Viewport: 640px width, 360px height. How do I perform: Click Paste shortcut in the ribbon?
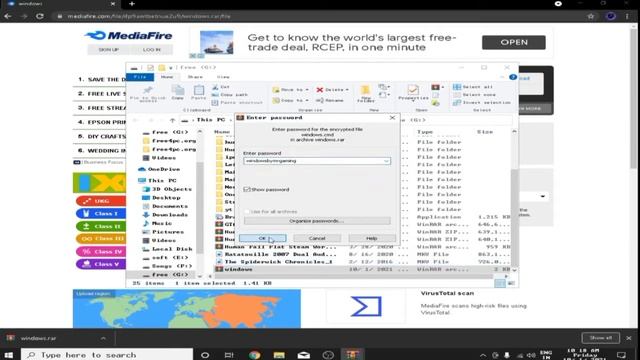pyautogui.click(x=237, y=102)
